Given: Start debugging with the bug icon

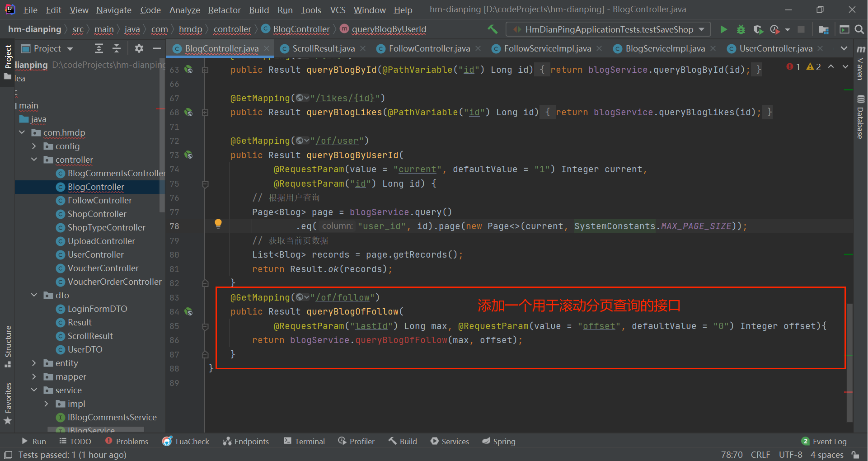Looking at the screenshot, I should tap(741, 29).
